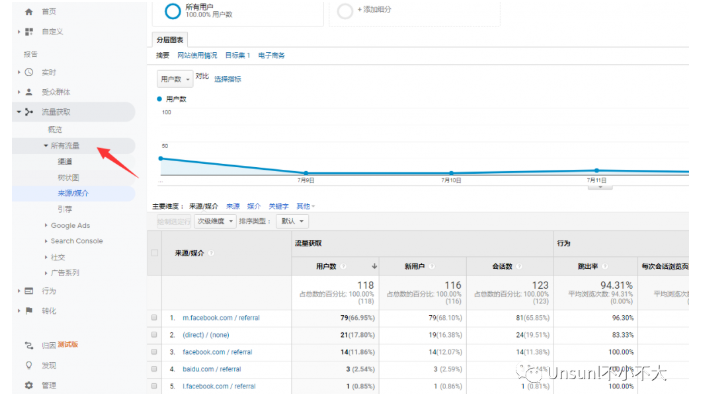This screenshot has height=394, width=705.
Task: Click the 选择指标 link
Action: pyautogui.click(x=228, y=79)
